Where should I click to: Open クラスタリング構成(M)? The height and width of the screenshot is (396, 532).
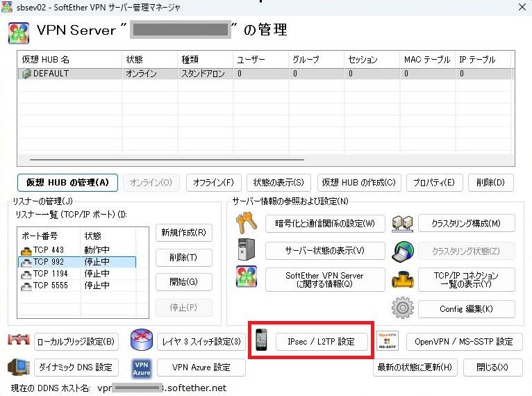coord(467,223)
